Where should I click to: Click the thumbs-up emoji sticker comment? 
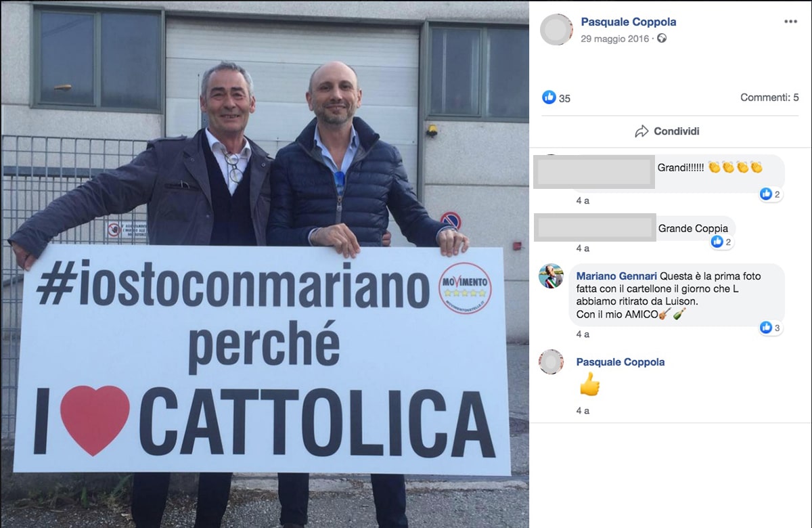click(x=589, y=384)
